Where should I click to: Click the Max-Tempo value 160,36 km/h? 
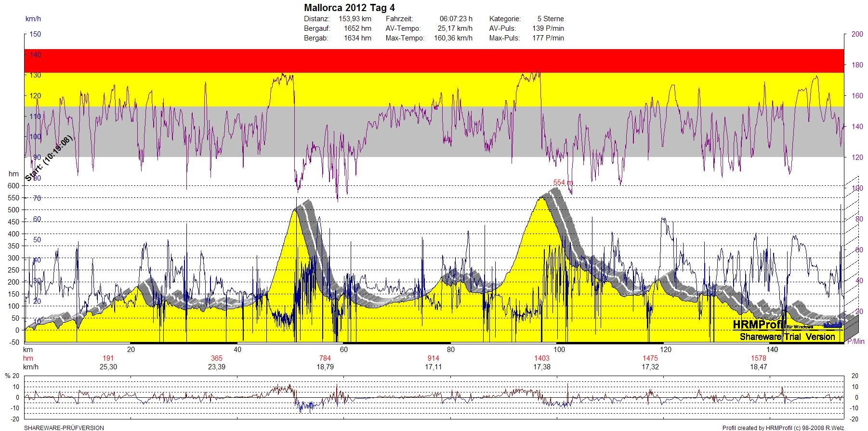click(x=453, y=38)
